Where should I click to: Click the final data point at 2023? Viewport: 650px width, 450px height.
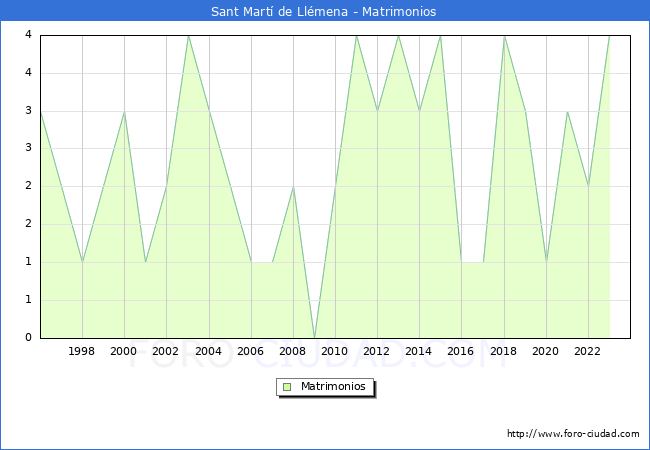pyautogui.click(x=609, y=36)
